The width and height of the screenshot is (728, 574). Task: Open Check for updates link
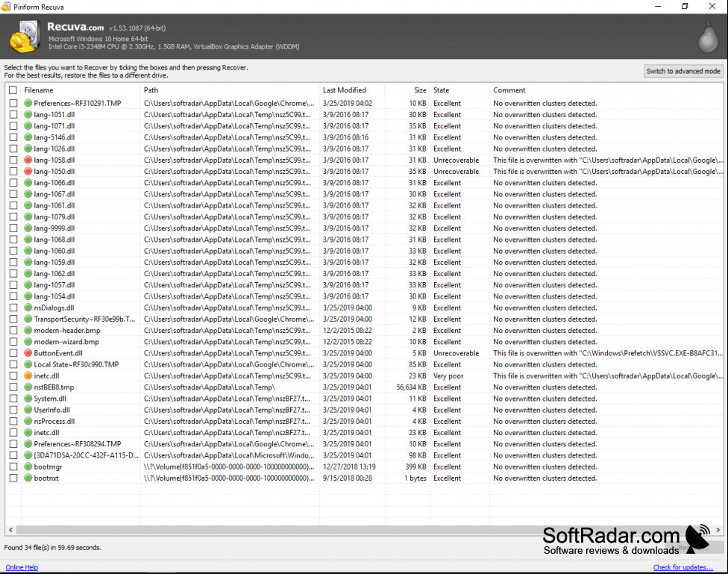(683, 567)
